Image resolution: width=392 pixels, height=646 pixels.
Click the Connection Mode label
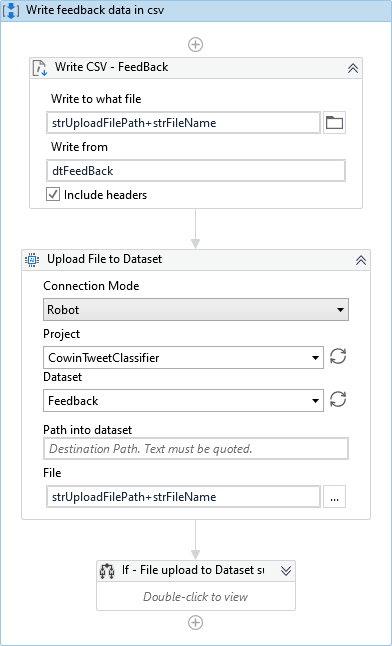[91, 286]
